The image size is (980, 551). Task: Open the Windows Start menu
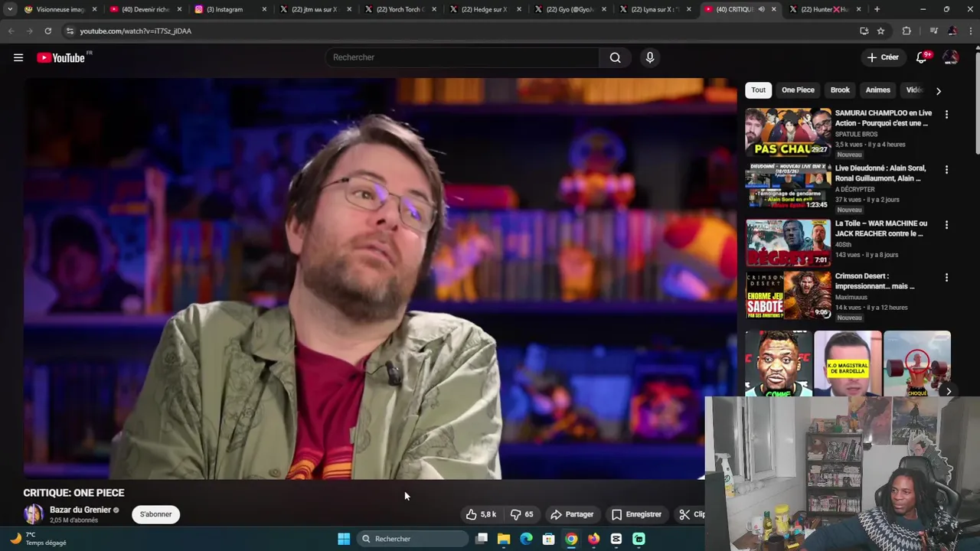344,539
